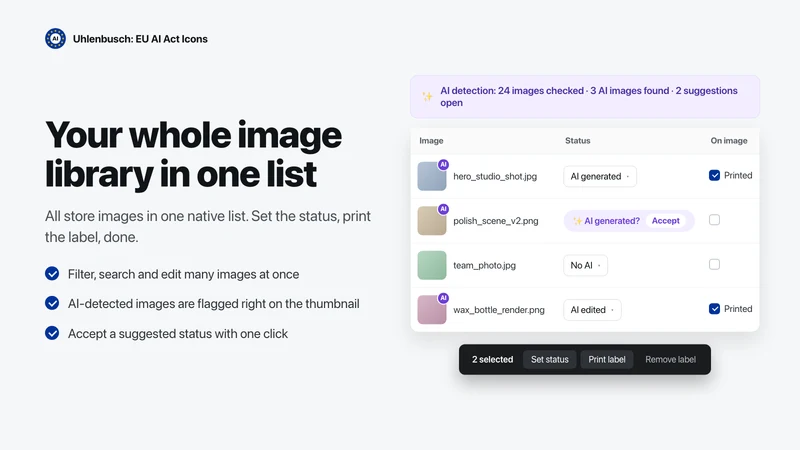Open the 'AI edited' status dropdown
The height and width of the screenshot is (450, 800).
coord(592,310)
